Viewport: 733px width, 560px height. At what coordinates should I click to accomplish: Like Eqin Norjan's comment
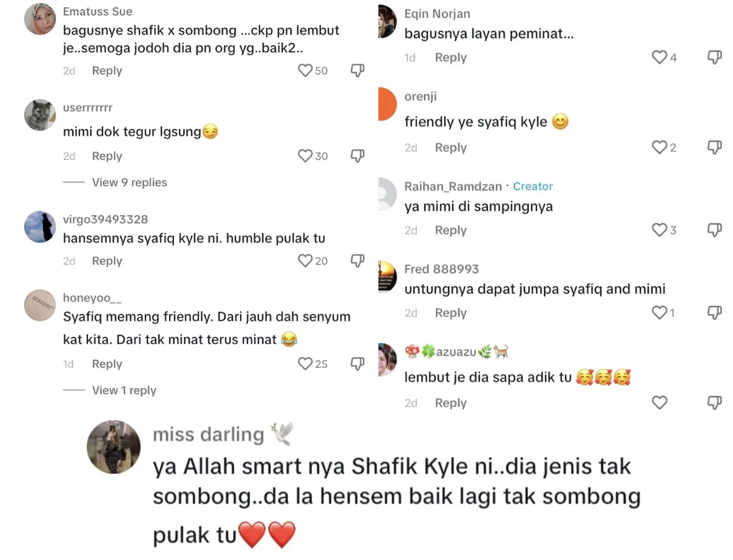tap(659, 58)
